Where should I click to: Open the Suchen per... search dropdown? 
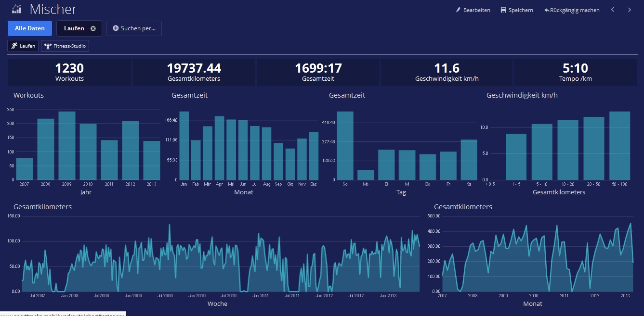click(134, 28)
